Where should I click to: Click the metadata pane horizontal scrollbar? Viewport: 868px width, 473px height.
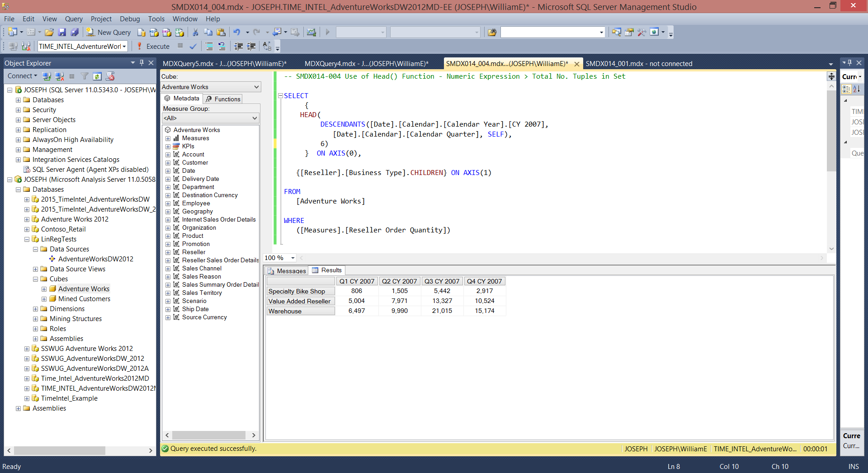(x=210, y=435)
